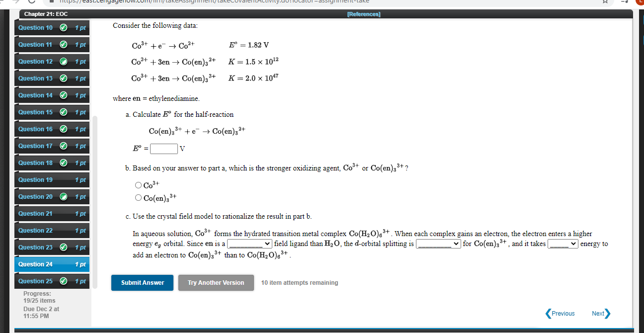Go to the Previous question
The height and width of the screenshot is (333, 644).
click(560, 314)
